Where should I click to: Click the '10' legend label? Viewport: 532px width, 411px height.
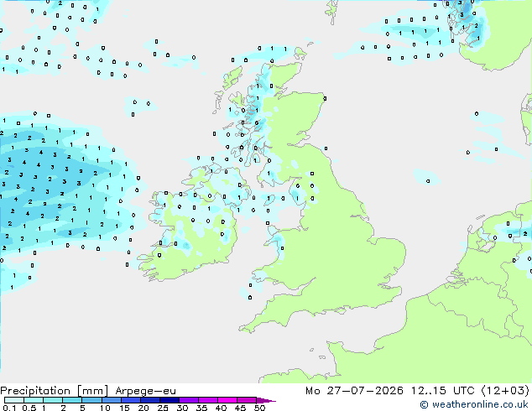click(x=105, y=408)
